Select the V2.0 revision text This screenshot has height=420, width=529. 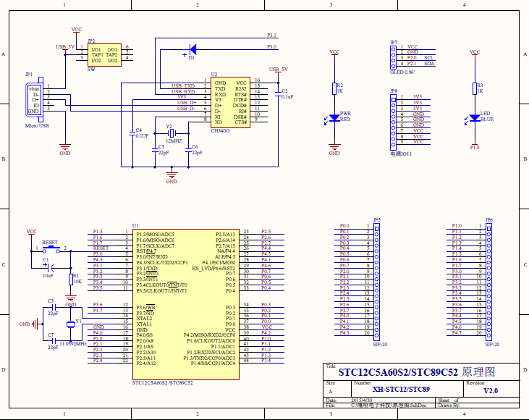tap(491, 390)
